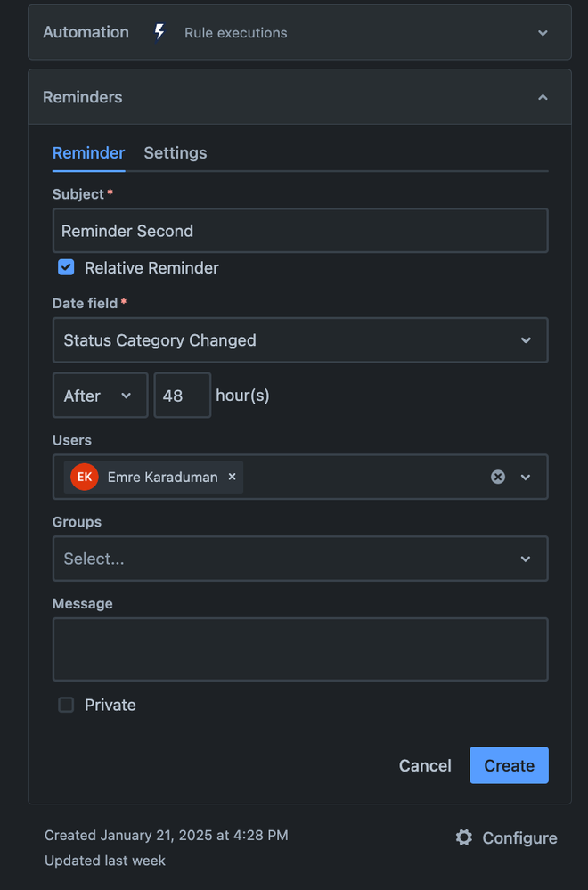Switch to the Settings tab

point(176,152)
